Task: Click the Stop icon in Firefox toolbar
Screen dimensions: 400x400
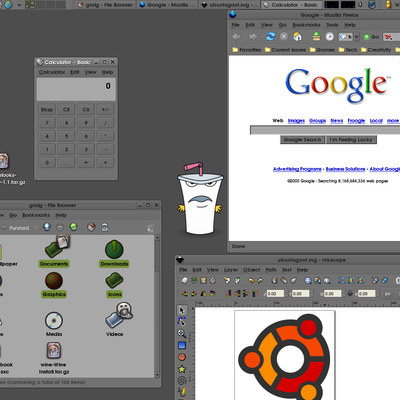Action: (x=284, y=36)
